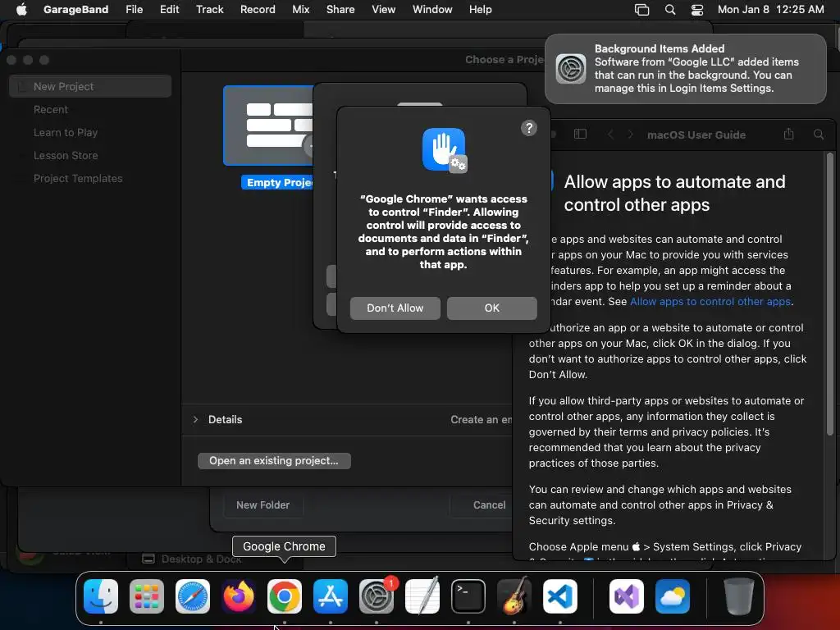840x630 pixels.
Task: Open Finder from the Dock
Action: point(101,596)
